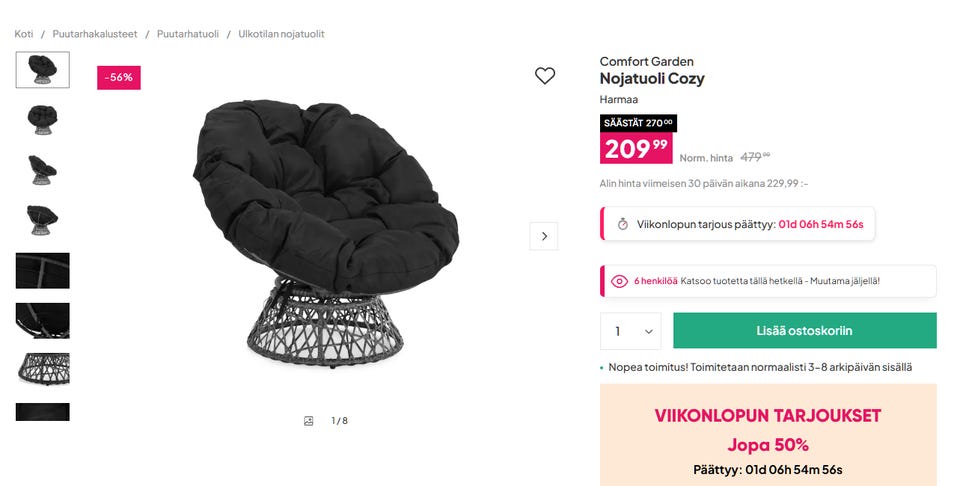
Task: Select the second chair thumbnail
Action: (43, 120)
